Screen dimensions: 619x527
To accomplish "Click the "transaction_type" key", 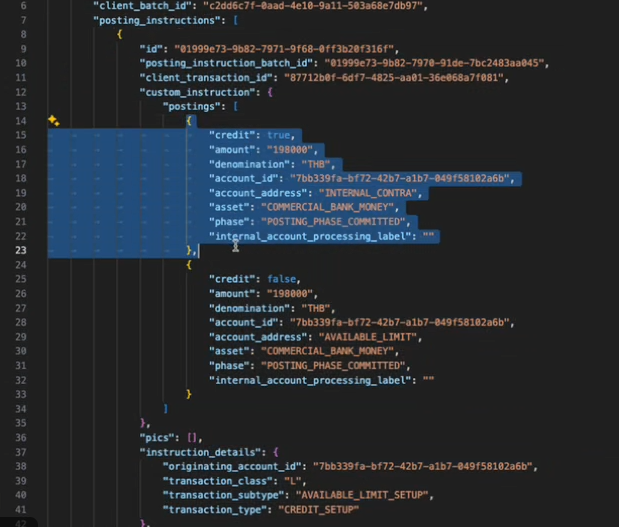I will tap(215, 510).
